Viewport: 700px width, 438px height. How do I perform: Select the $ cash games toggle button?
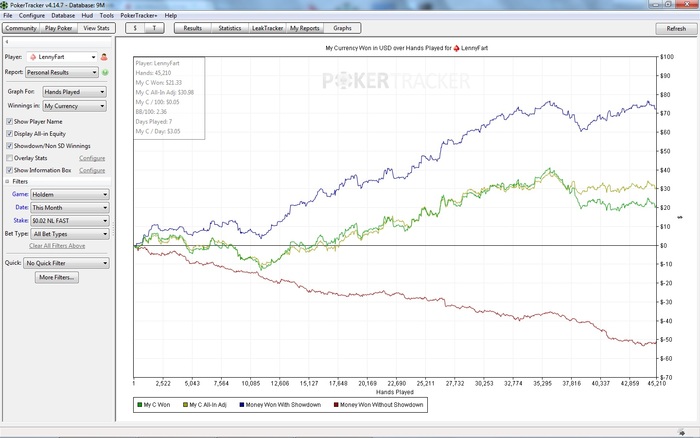click(135, 28)
